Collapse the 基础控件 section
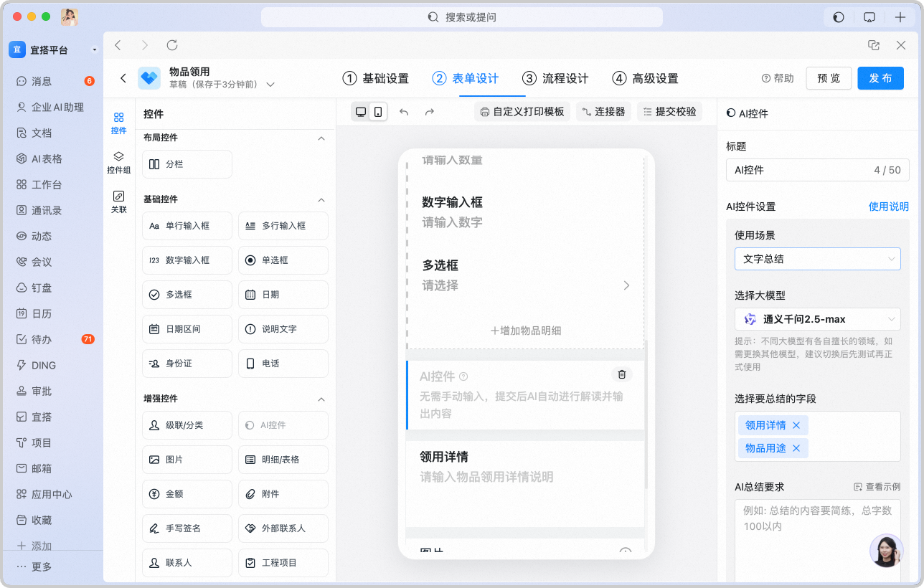924x588 pixels. click(321, 199)
